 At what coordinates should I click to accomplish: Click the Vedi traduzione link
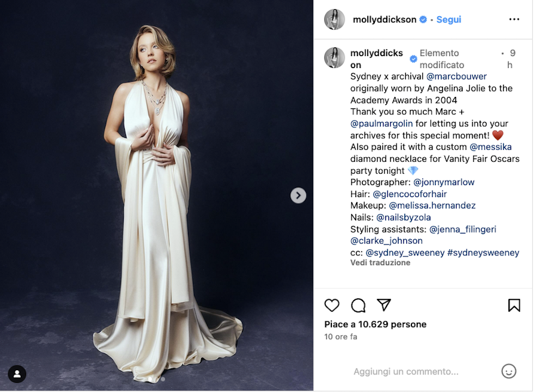pyautogui.click(x=380, y=262)
